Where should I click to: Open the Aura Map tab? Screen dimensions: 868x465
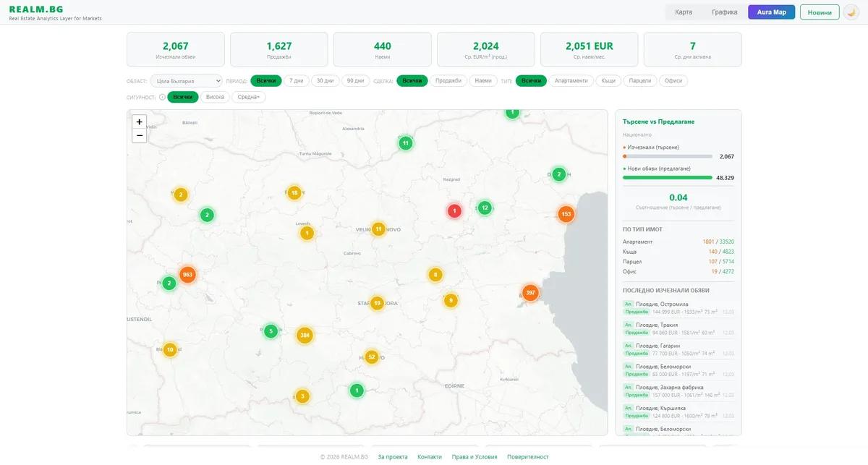771,12
